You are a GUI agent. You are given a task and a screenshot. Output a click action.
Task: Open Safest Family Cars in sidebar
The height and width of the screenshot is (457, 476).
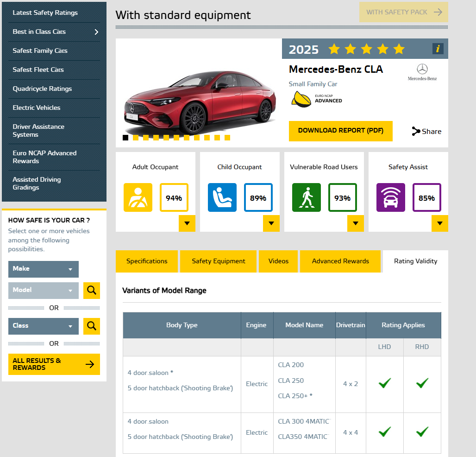40,51
